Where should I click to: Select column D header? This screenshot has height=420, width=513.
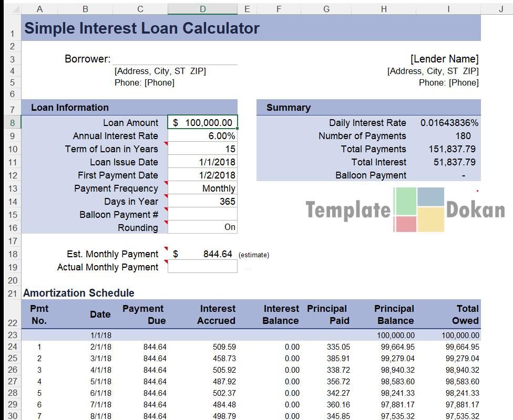[202, 9]
